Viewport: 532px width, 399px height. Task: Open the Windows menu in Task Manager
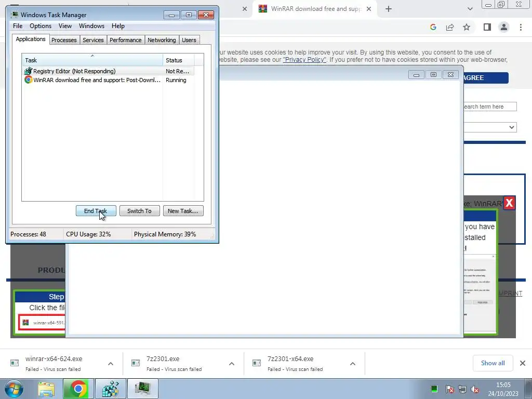point(91,26)
